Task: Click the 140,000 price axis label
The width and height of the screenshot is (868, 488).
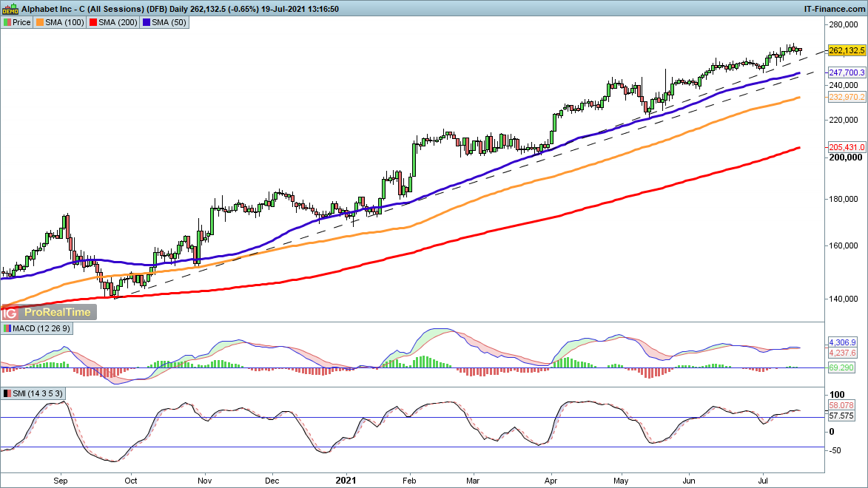Action: click(x=844, y=299)
